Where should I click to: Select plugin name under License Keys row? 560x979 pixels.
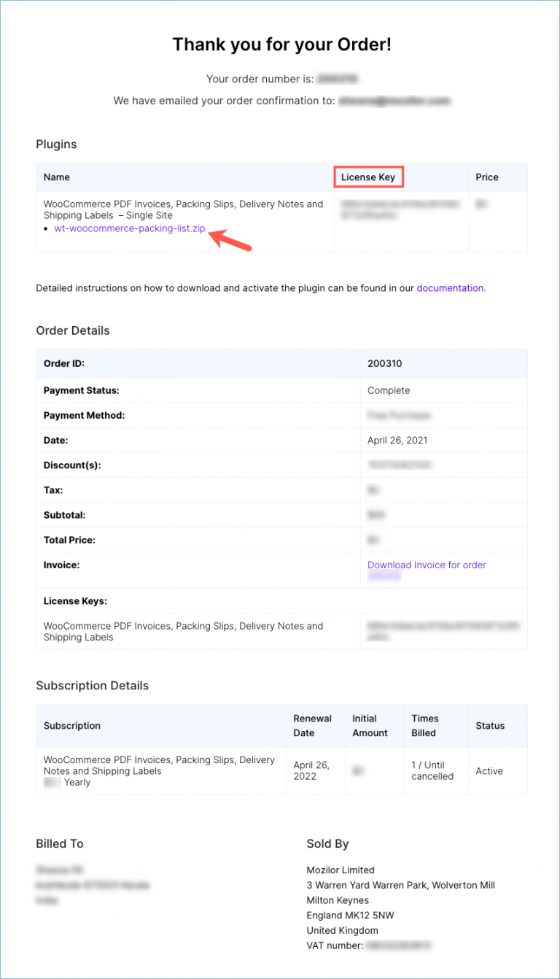coord(183,632)
